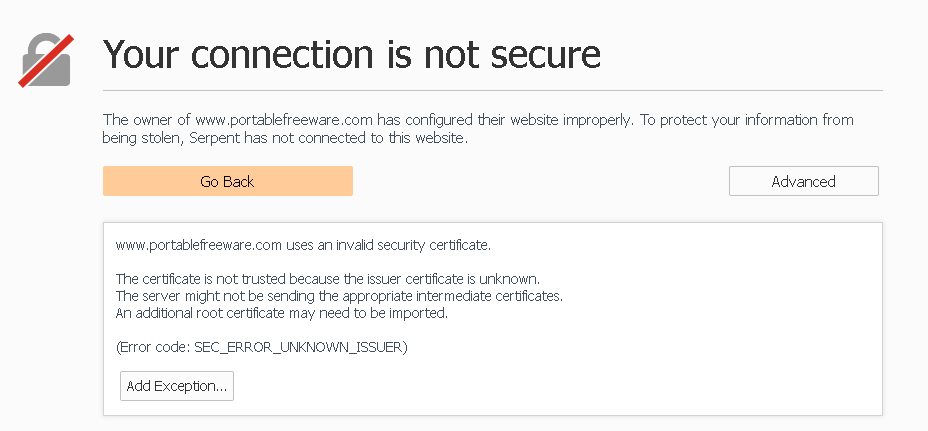
Task: Click the '(Error code:' label
Action: point(153,347)
